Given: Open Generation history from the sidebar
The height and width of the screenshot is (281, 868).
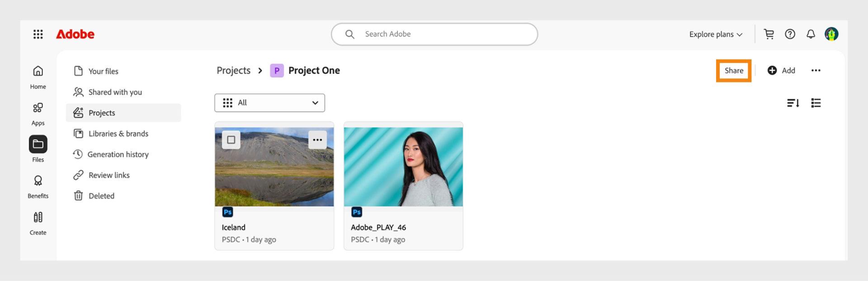Looking at the screenshot, I should [x=118, y=154].
